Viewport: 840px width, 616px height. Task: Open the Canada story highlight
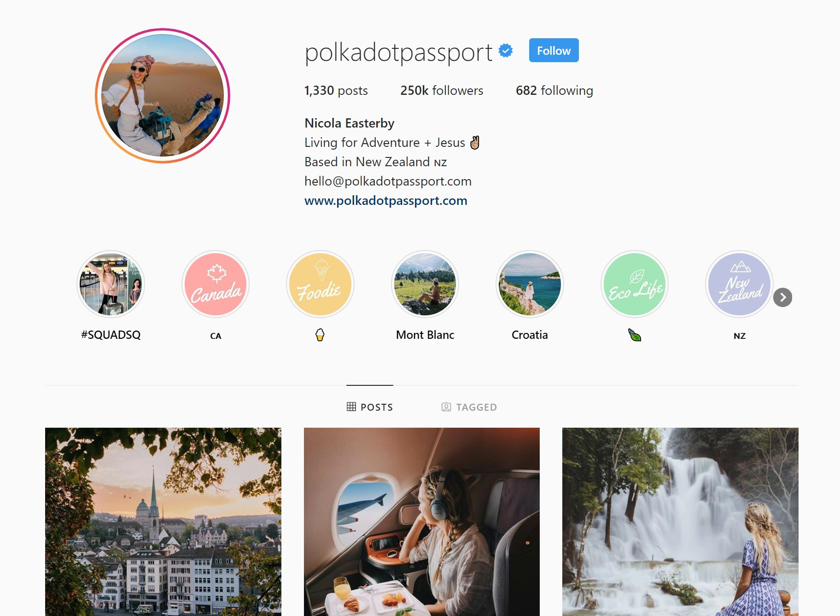click(216, 284)
